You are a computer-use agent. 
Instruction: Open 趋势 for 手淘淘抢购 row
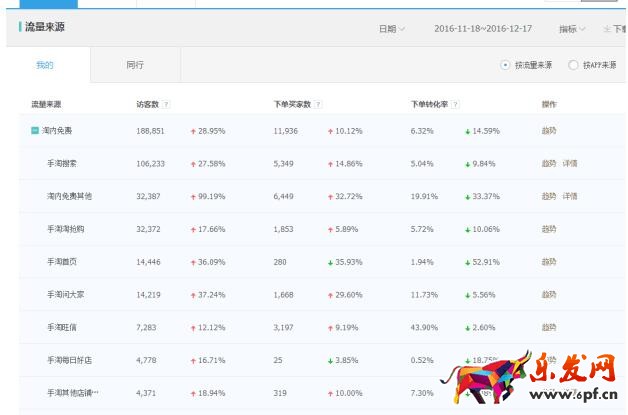(x=549, y=229)
